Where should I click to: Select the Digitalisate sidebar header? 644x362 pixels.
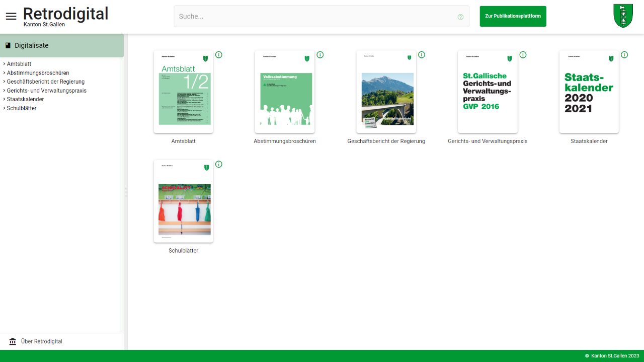(62, 45)
